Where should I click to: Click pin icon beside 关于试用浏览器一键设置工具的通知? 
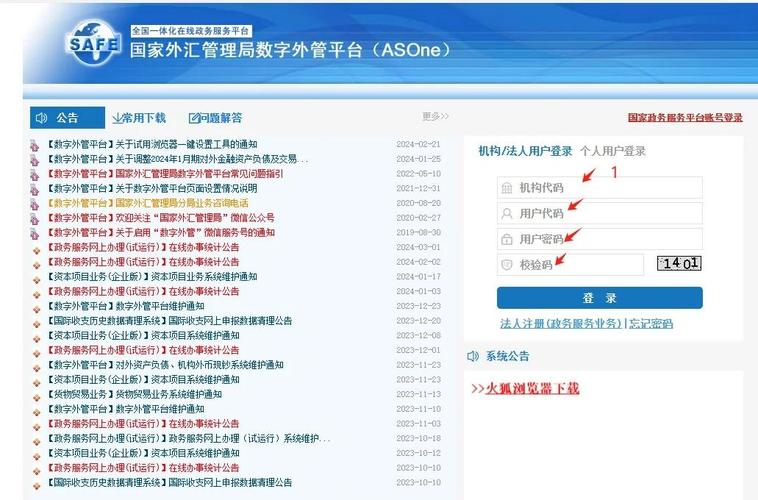point(34,145)
